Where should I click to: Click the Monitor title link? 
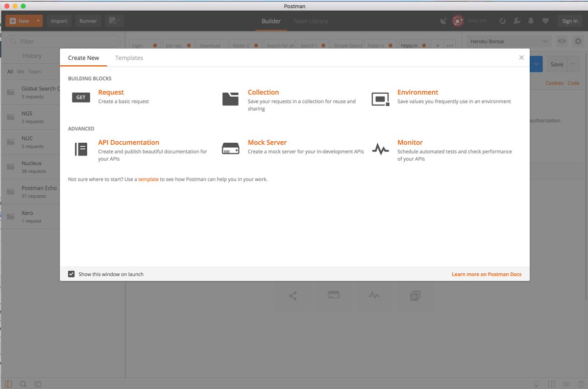[x=410, y=142]
